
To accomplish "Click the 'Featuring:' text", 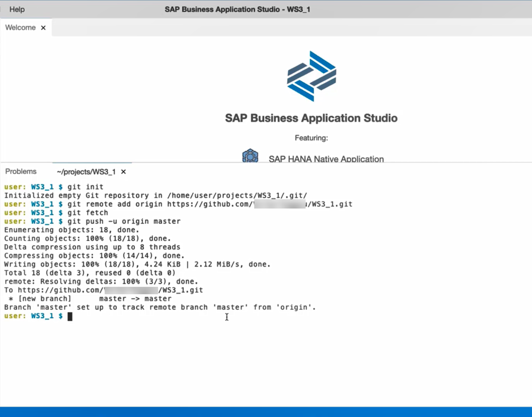I will (x=311, y=138).
